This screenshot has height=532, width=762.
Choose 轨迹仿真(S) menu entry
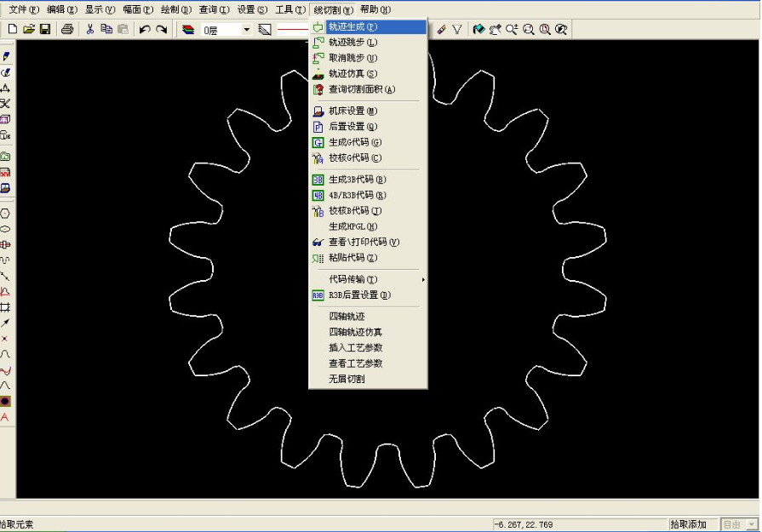(x=368, y=73)
